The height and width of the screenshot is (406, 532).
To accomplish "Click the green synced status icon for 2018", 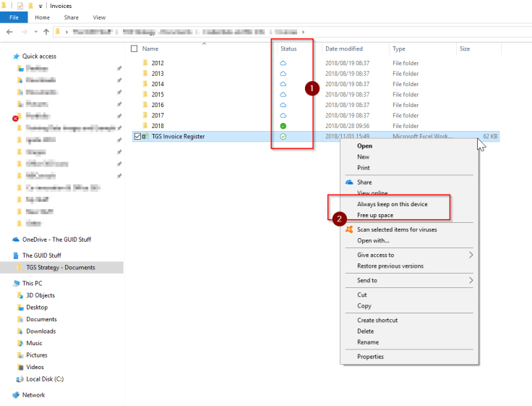I will click(283, 126).
